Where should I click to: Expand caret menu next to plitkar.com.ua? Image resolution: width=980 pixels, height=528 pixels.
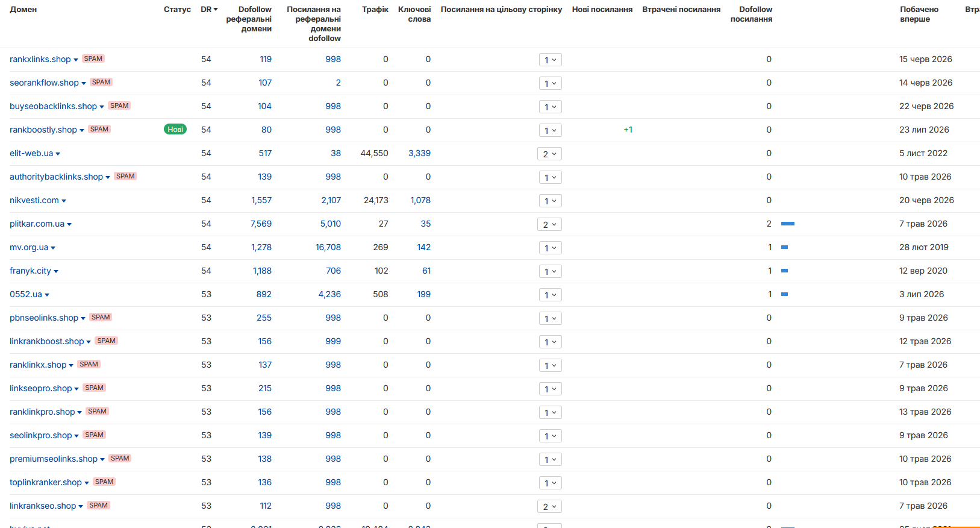click(69, 224)
